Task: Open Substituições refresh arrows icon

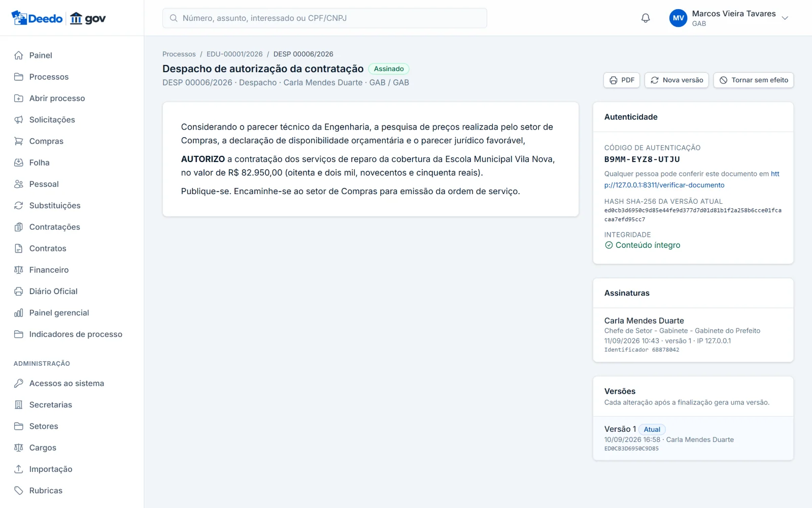Action: 19,205
